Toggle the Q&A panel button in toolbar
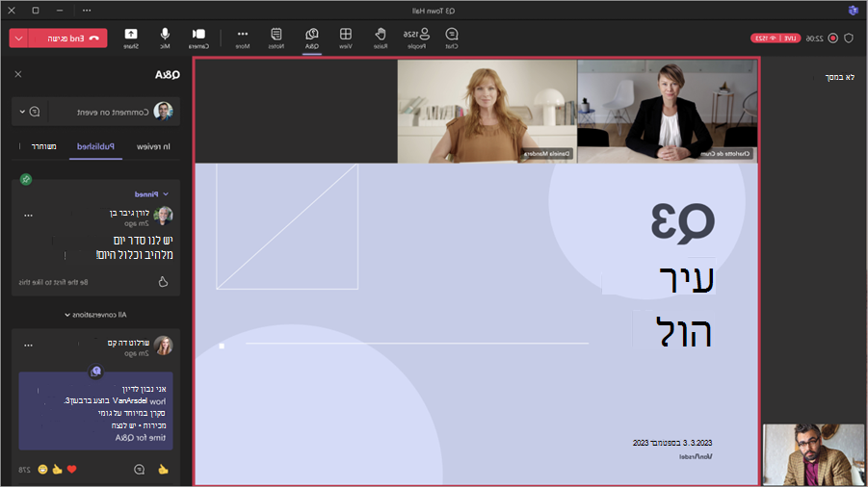 pos(312,38)
